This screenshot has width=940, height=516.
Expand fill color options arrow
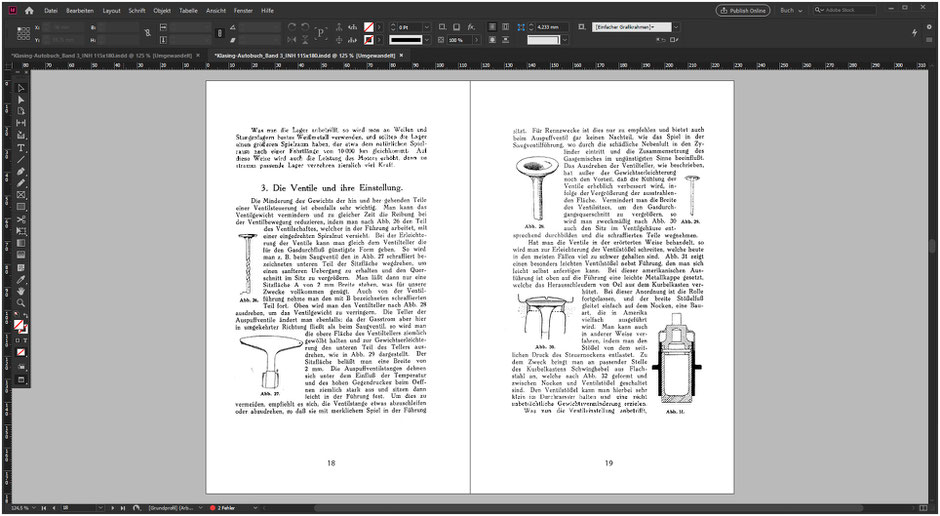click(x=379, y=28)
